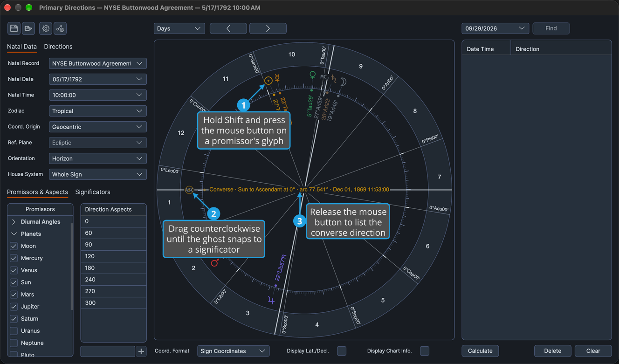Expand the Diurnal Angles group

point(14,222)
